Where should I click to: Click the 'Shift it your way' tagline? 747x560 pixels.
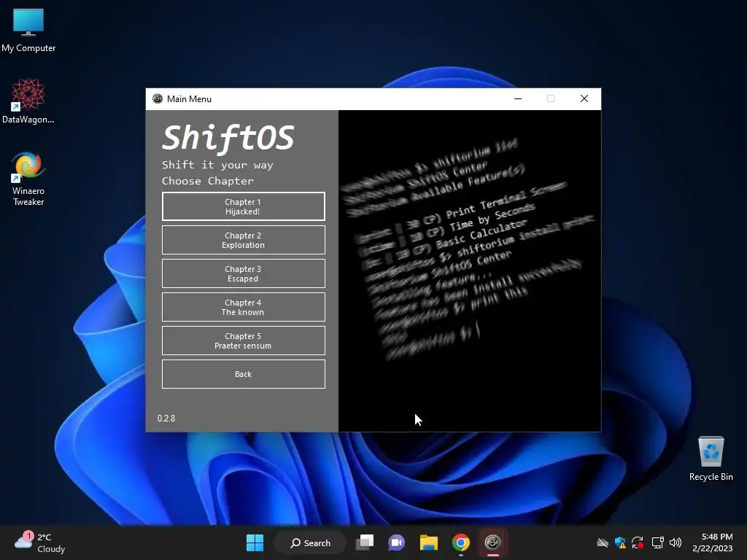pos(217,165)
